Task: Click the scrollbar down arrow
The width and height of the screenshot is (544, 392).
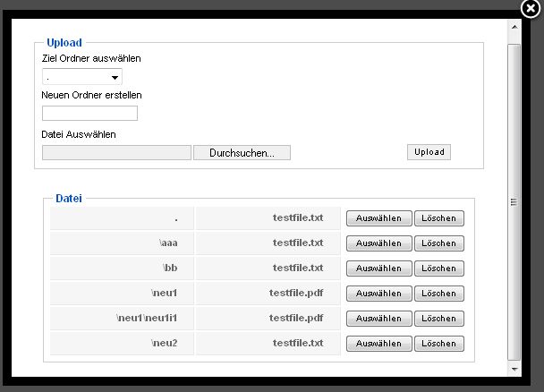Action: 514,369
